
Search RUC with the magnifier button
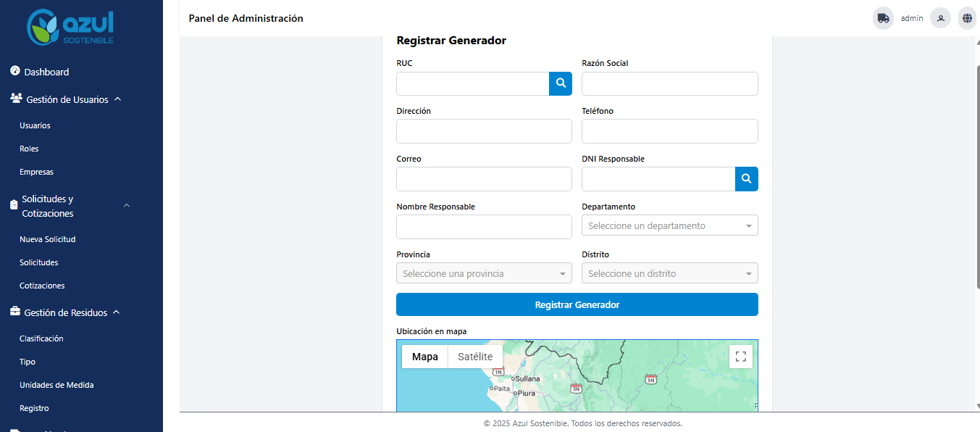click(x=561, y=83)
